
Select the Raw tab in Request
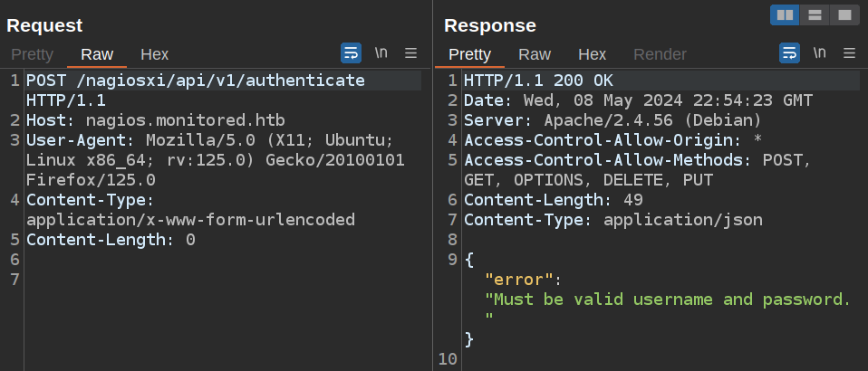pyautogui.click(x=97, y=54)
